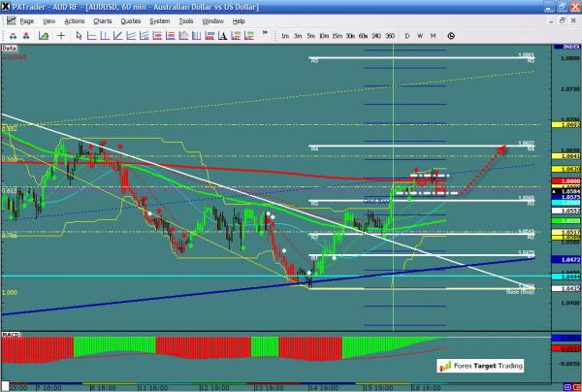This screenshot has height=392, width=582.
Task: Open the System menu
Action: tap(162, 19)
